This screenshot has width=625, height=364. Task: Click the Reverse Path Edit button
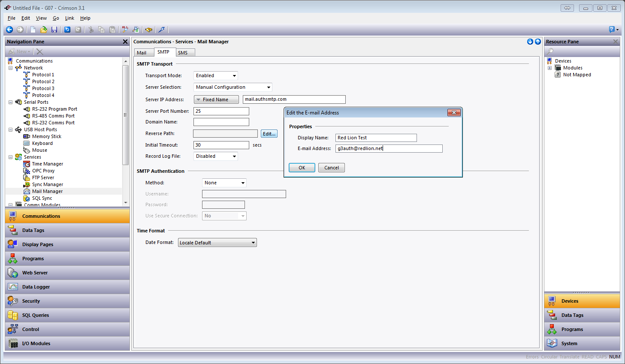click(x=269, y=134)
